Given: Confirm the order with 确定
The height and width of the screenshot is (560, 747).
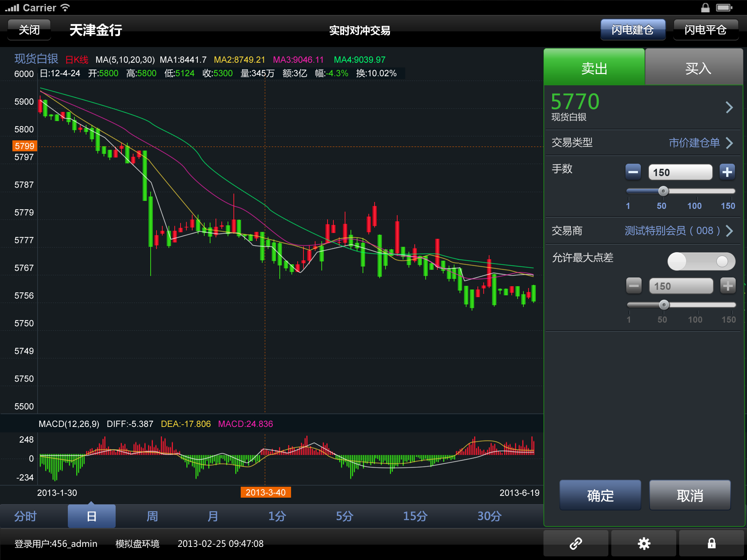Looking at the screenshot, I should click(x=600, y=495).
